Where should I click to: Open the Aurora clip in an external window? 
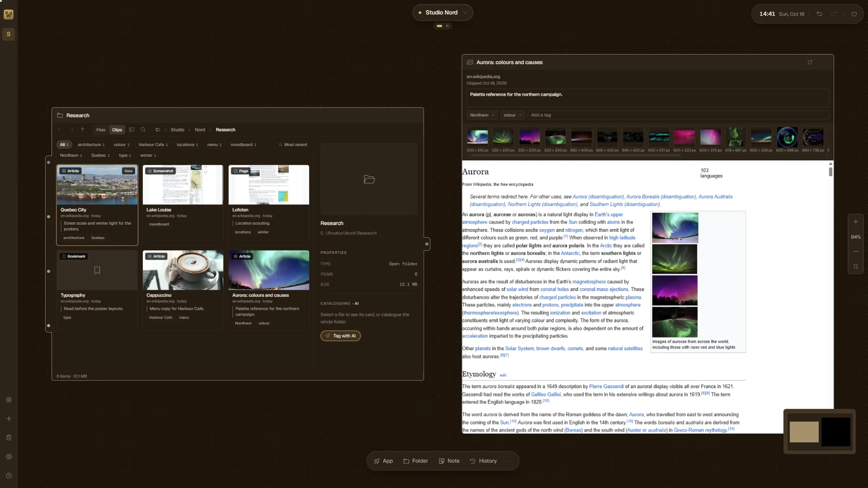point(810,62)
